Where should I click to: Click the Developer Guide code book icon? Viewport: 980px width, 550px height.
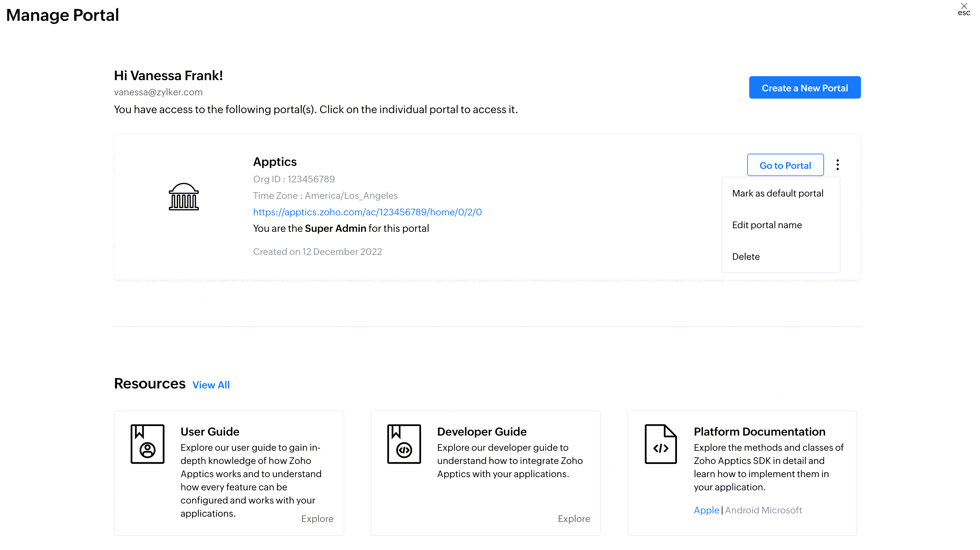pos(404,443)
